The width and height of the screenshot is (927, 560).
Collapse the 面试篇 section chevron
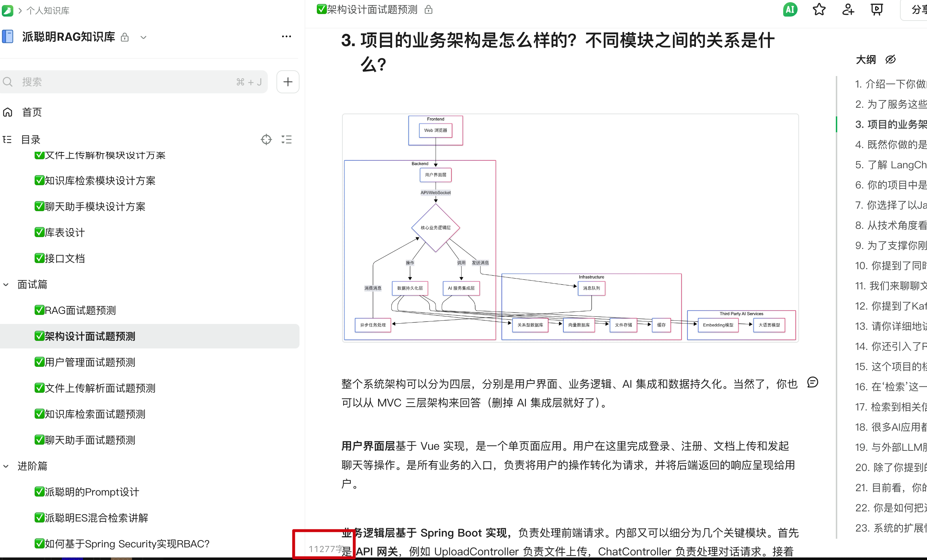coord(6,285)
